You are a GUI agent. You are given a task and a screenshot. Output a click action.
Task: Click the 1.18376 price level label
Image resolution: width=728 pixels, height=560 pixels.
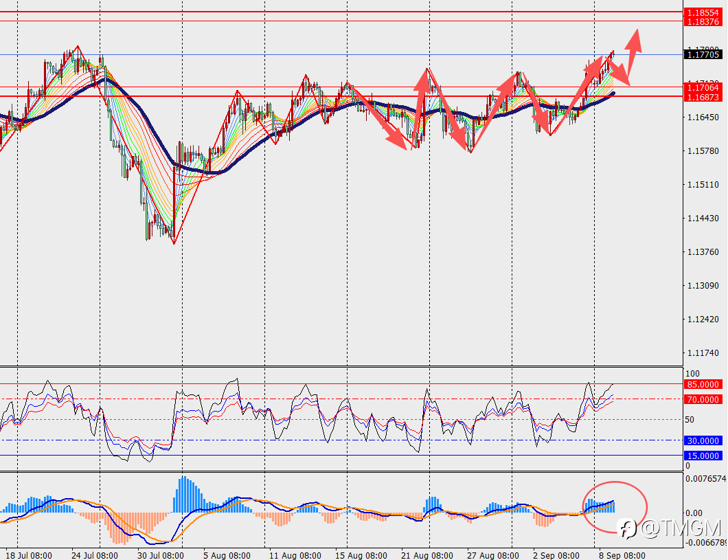pos(703,22)
